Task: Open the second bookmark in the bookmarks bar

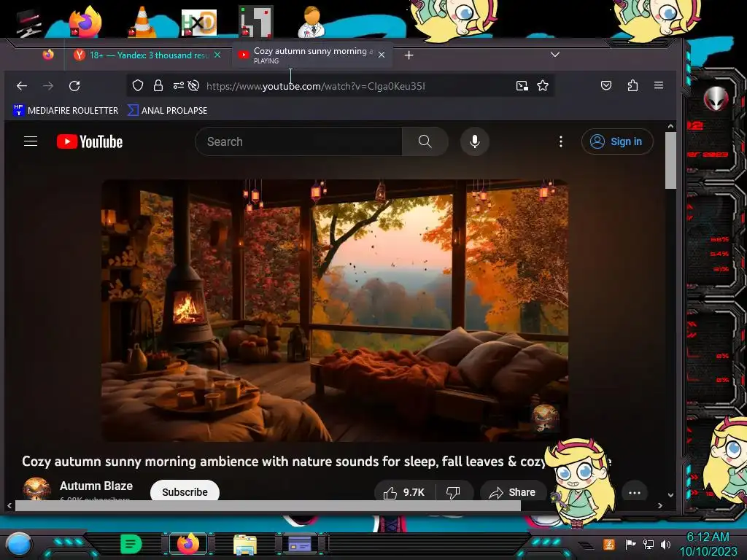Action: (167, 111)
